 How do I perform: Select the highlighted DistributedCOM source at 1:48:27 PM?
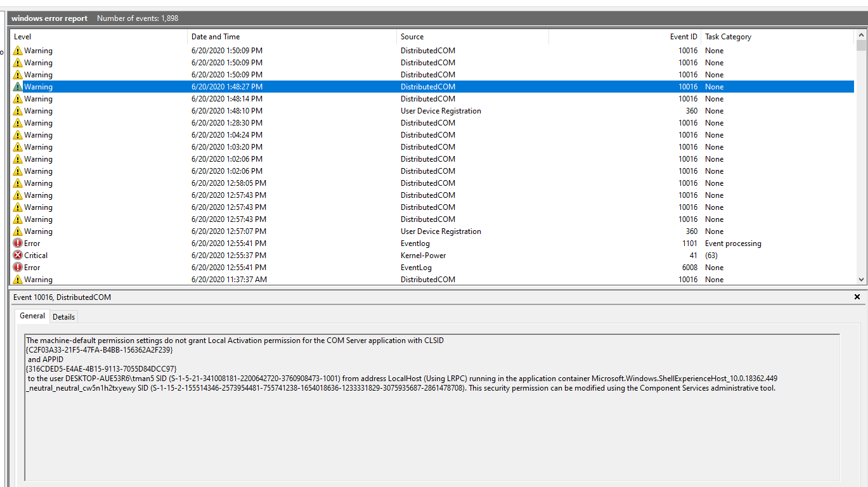[x=427, y=87]
